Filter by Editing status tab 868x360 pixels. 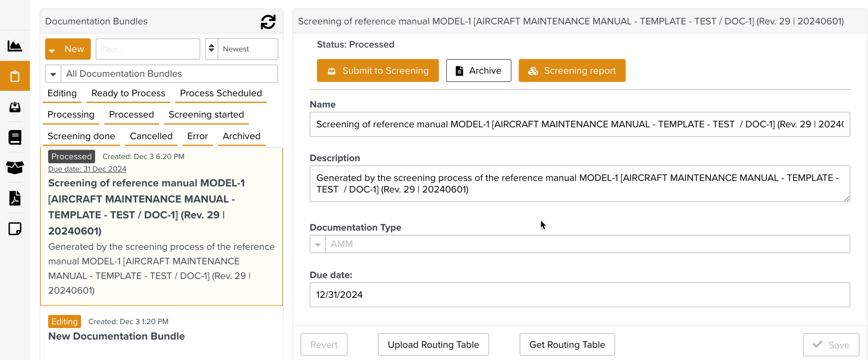click(x=62, y=93)
